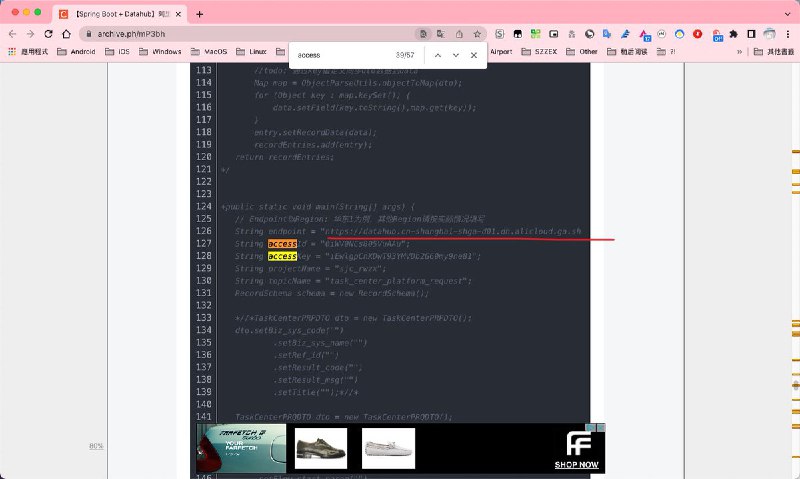Click the white loafer ad thumbnail
This screenshot has width=800, height=479.
pos(388,448)
